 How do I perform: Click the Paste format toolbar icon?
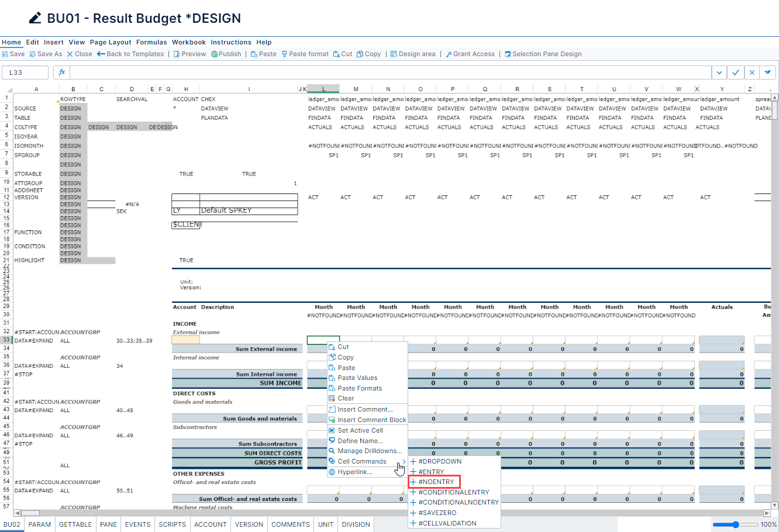[284, 54]
